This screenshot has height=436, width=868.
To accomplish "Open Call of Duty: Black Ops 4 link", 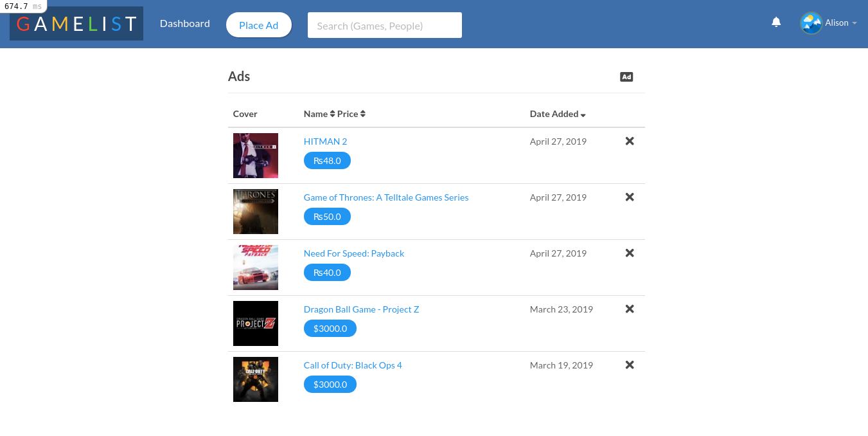I will pos(353,365).
